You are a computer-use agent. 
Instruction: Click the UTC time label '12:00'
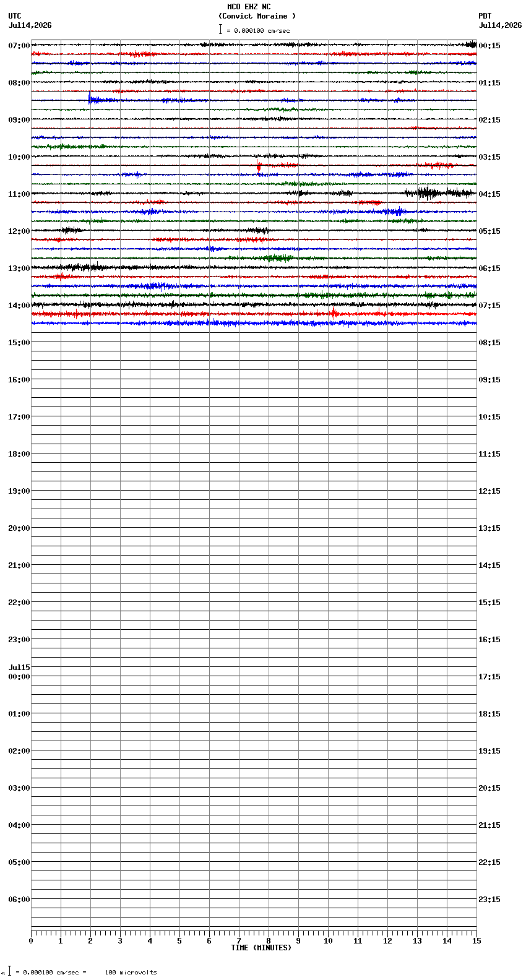tap(19, 231)
